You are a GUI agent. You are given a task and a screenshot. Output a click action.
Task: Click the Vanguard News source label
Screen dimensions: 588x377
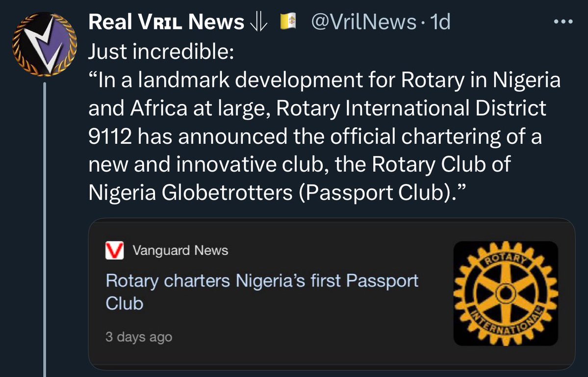180,251
